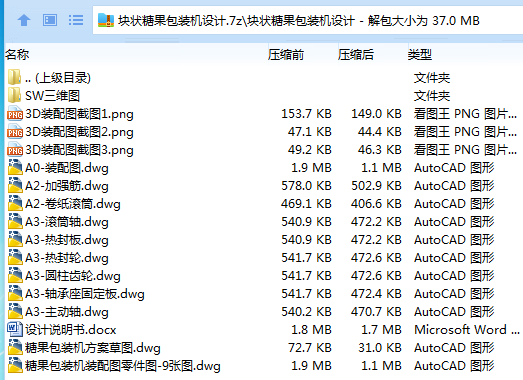523x380 pixels.
Task: Click the Microsoft Word type cell
Action: (467, 330)
